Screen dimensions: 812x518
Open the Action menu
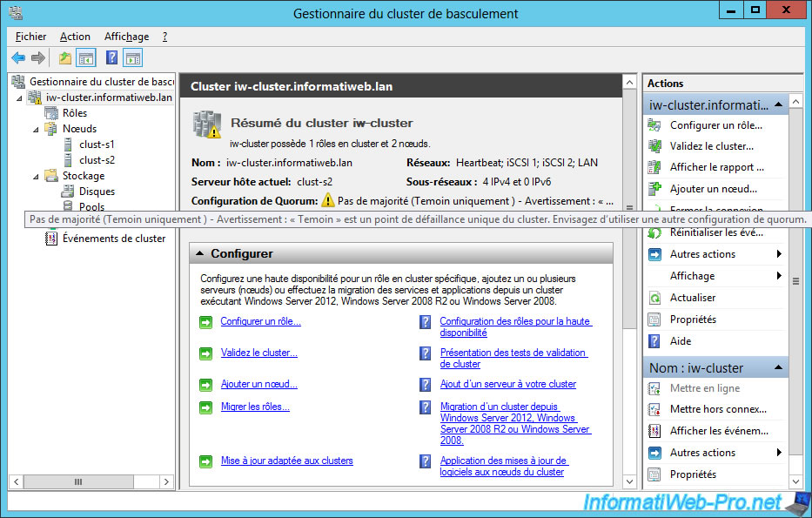point(75,37)
